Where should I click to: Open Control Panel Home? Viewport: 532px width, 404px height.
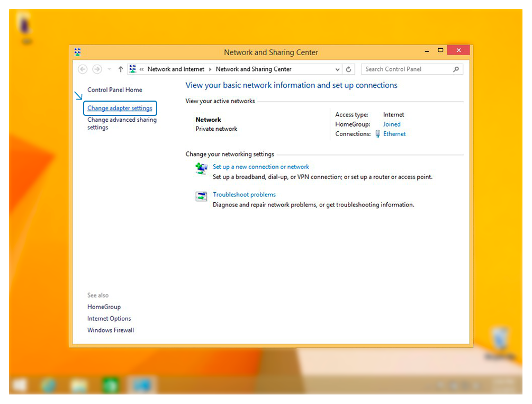(115, 90)
